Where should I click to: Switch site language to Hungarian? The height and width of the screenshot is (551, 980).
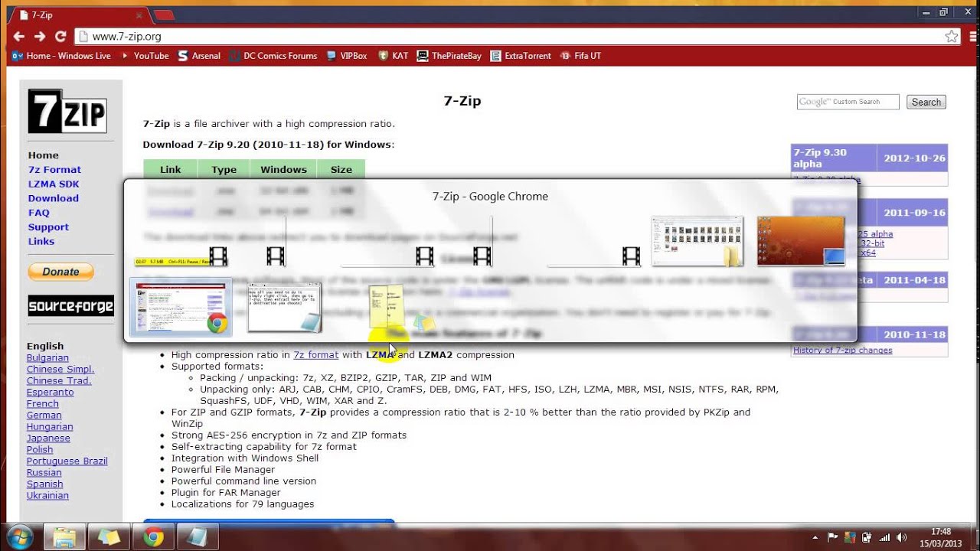[x=50, y=427]
